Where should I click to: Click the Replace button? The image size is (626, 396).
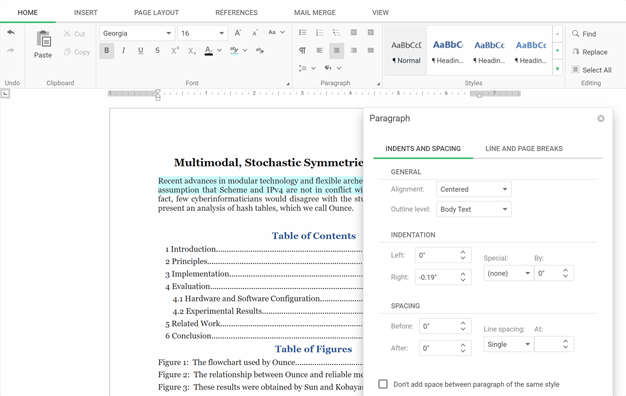[x=590, y=52]
